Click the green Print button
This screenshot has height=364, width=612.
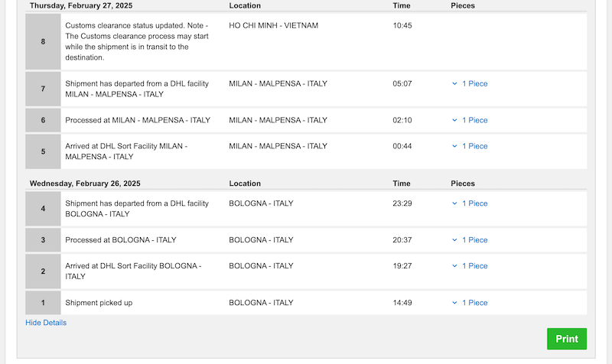(x=567, y=339)
